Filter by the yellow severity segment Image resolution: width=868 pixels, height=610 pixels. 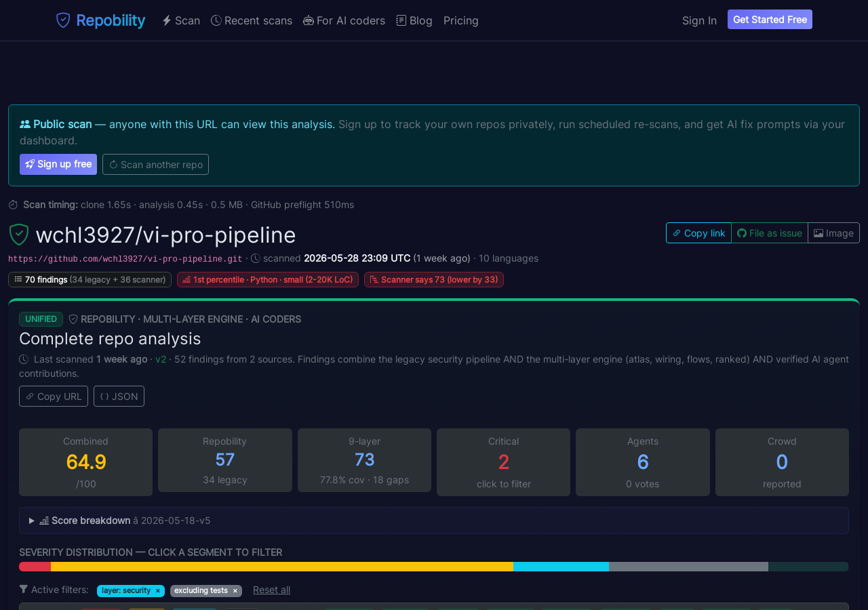(x=282, y=567)
